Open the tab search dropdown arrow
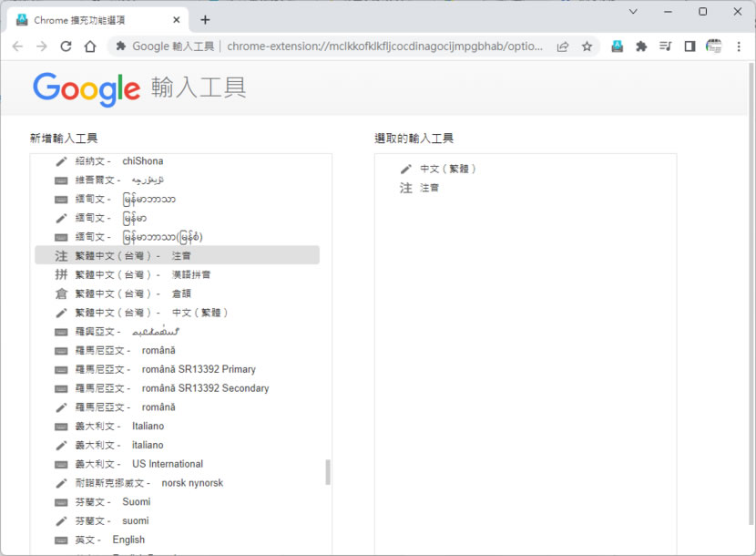756x556 pixels. pyautogui.click(x=633, y=12)
